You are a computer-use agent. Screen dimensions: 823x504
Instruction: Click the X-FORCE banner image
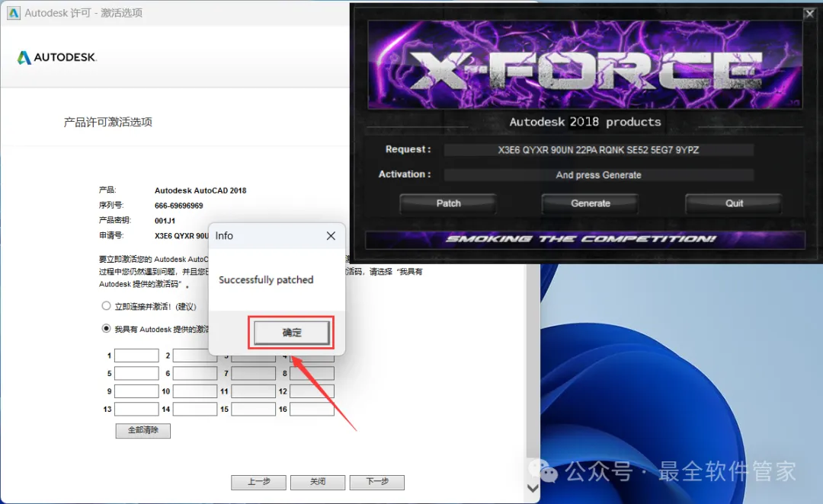(x=584, y=65)
